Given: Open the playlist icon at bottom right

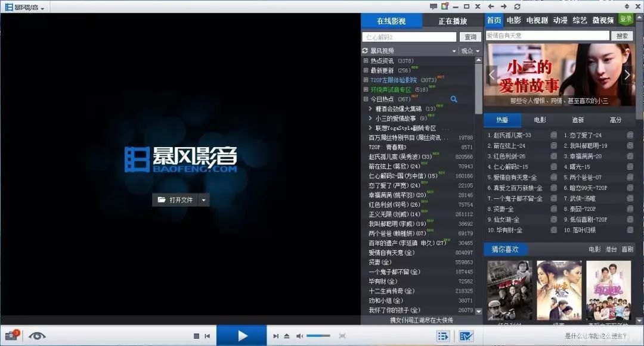Looking at the screenshot, I should pyautogui.click(x=442, y=336).
